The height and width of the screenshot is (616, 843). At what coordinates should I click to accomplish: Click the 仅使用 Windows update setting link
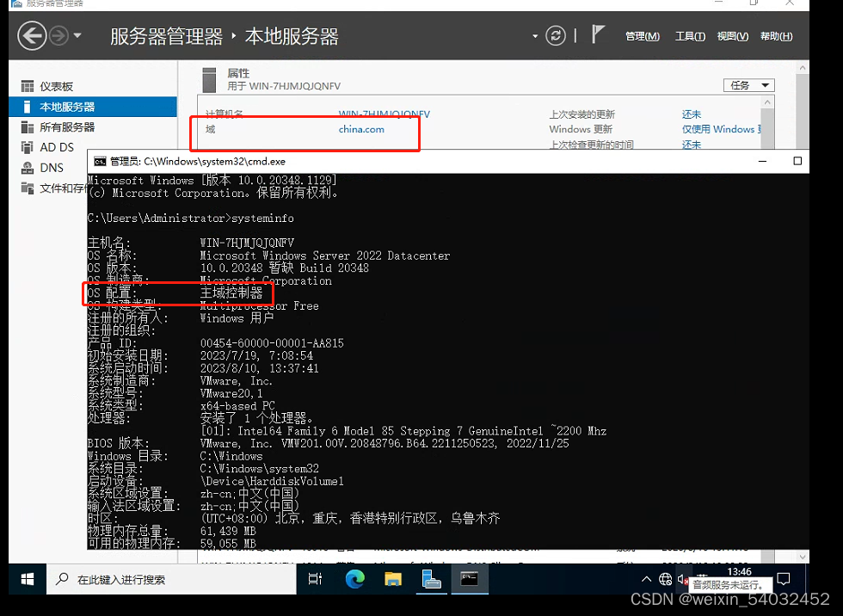tap(722, 130)
